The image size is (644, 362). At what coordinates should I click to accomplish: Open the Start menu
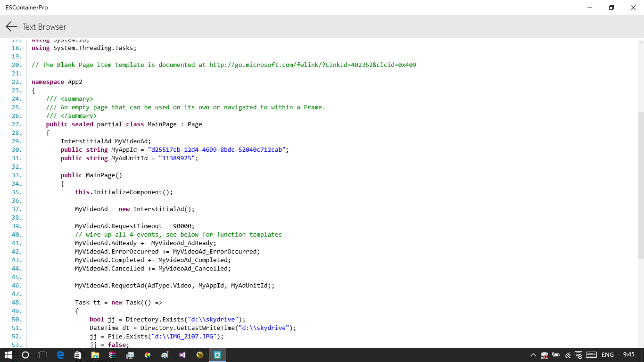[x=8, y=355]
